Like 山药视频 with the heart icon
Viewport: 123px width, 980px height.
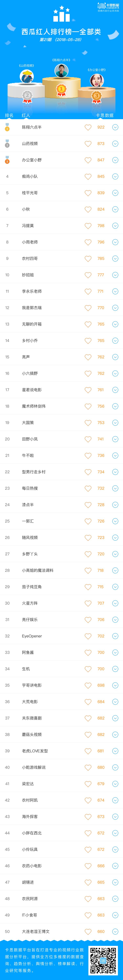(x=88, y=144)
